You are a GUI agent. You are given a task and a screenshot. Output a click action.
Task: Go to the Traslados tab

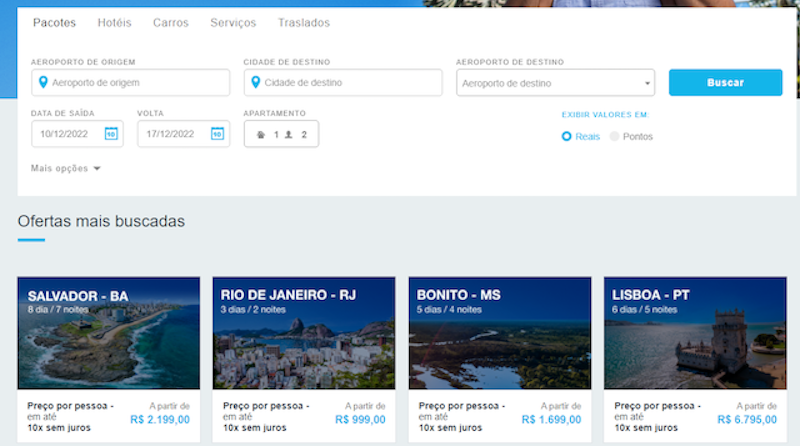coord(304,23)
